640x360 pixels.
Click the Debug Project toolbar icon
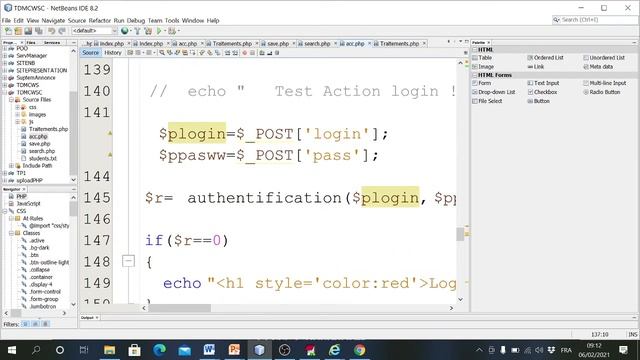(x=172, y=31)
